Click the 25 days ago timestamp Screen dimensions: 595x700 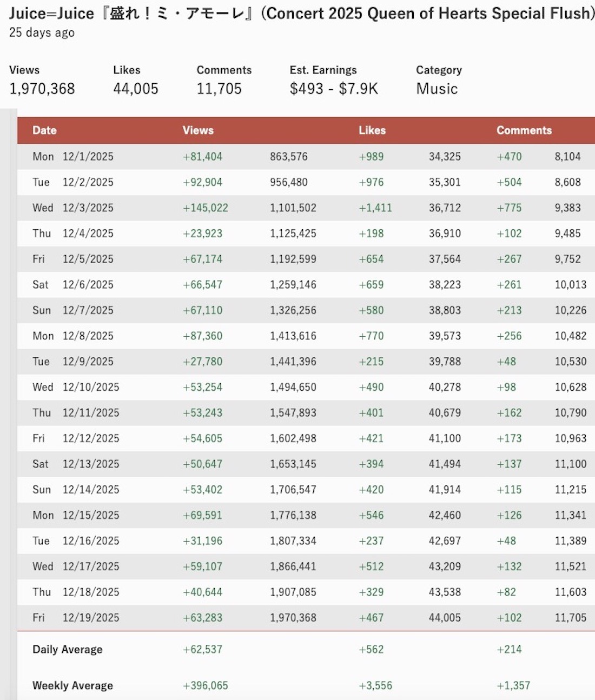42,32
